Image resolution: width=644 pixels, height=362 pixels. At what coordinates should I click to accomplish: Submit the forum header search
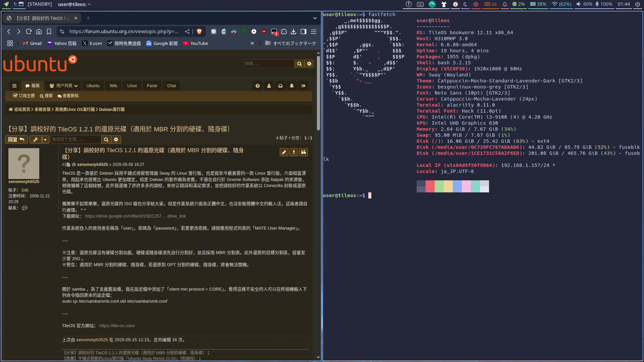point(300,64)
